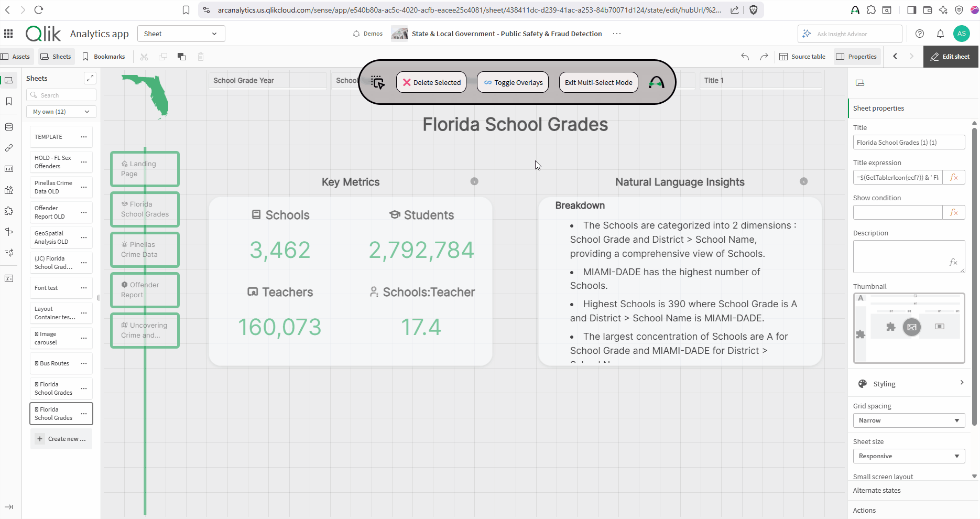Viewport: 980px width, 519px height.
Task: Select the Paste icon in the edit toolbar
Action: (182, 57)
